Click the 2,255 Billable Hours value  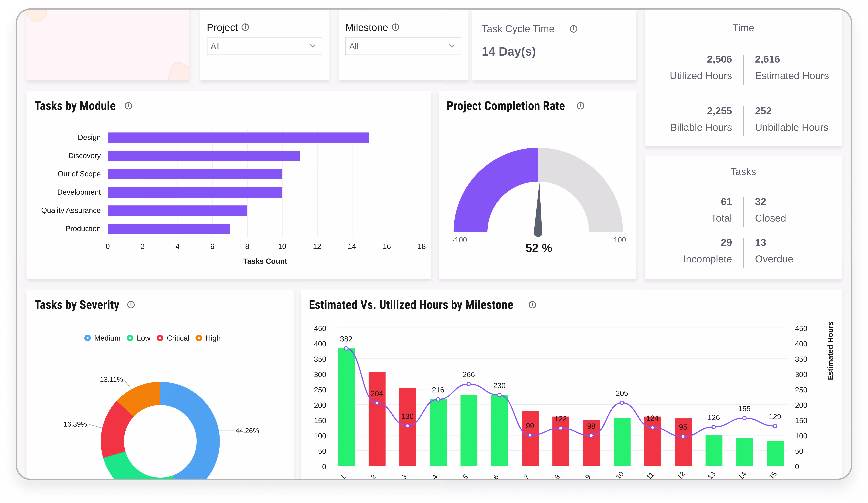coord(719,111)
